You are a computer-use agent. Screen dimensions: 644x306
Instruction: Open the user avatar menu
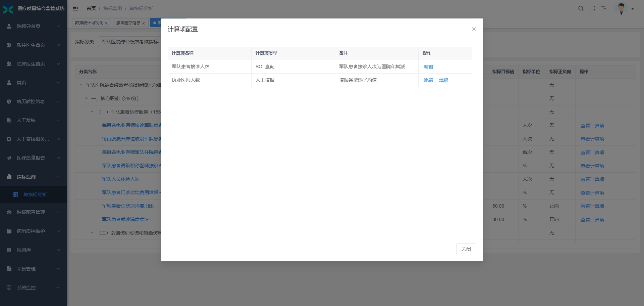pyautogui.click(x=621, y=8)
